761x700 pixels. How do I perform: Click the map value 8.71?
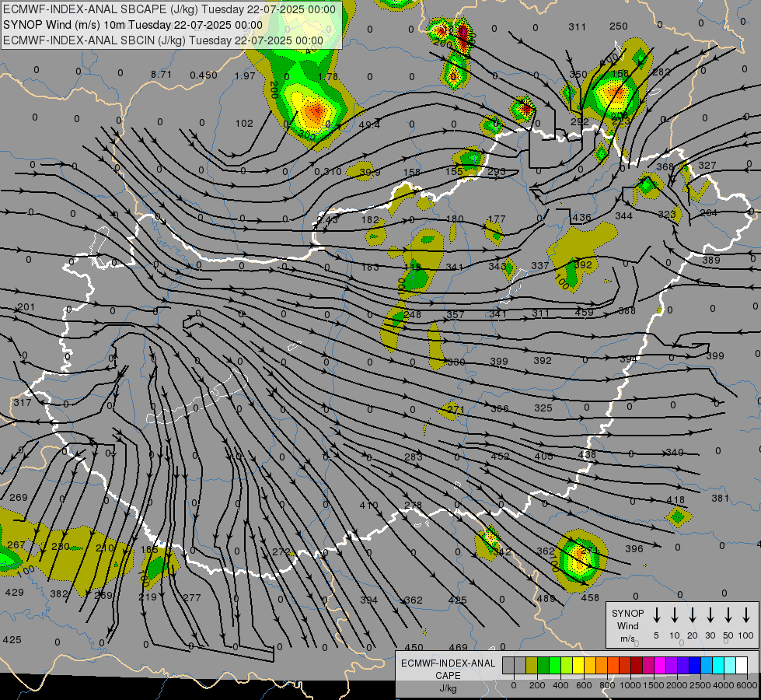(x=161, y=75)
